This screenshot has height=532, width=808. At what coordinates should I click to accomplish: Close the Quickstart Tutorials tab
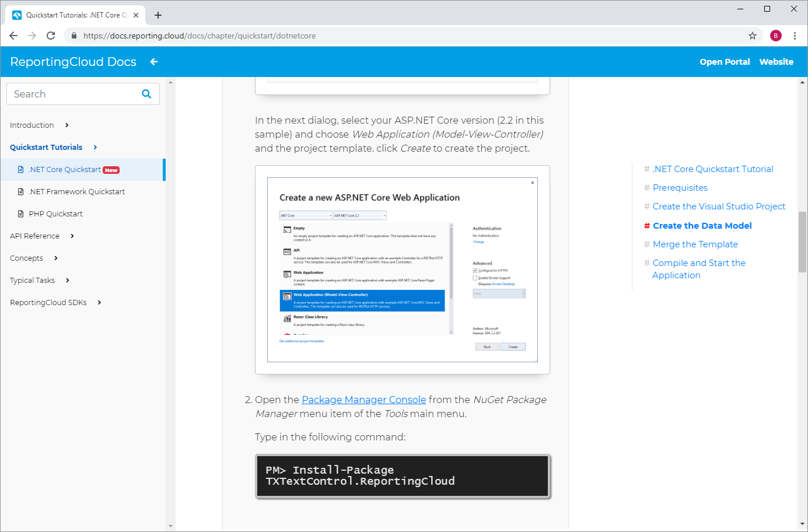point(136,15)
